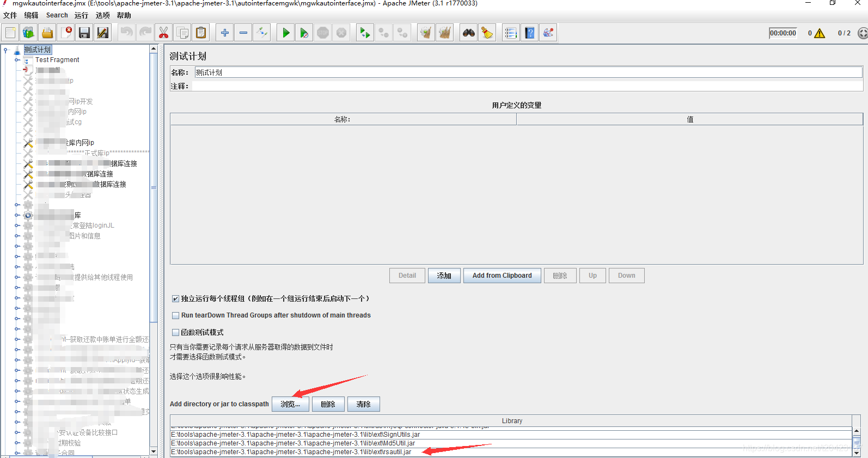The image size is (868, 458).
Task: Click the 名称 input field
Action: [528, 72]
